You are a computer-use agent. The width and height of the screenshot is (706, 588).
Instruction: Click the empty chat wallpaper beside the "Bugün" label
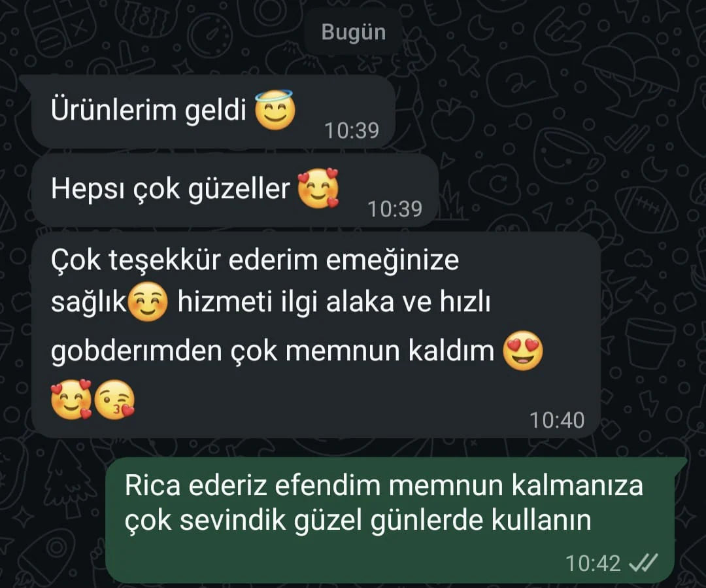click(541, 32)
